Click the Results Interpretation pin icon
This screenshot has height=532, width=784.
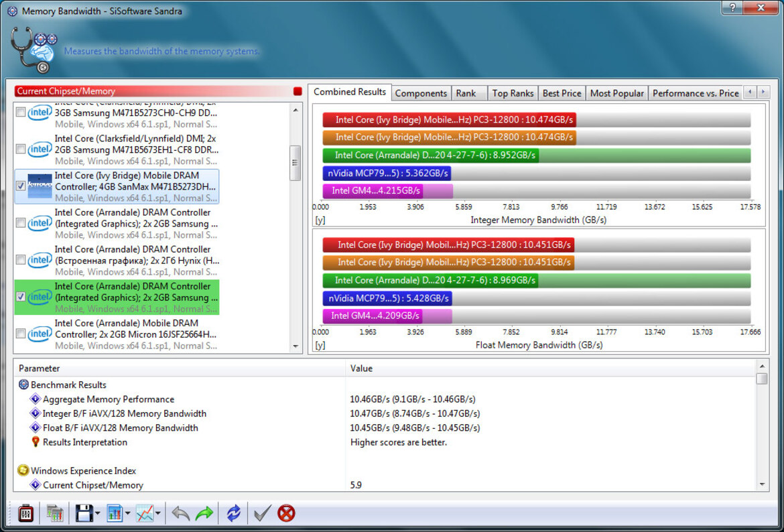pos(36,442)
